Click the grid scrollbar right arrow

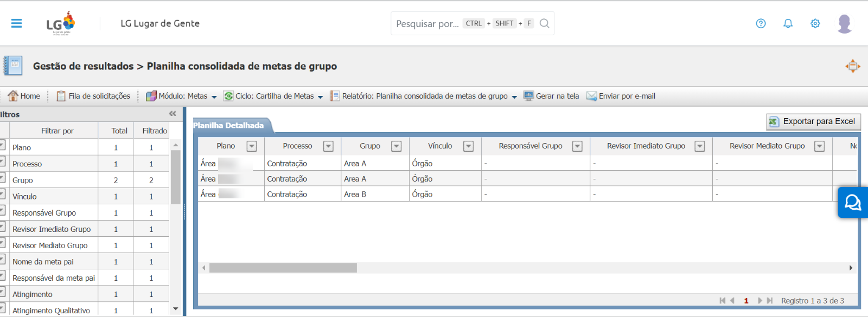click(851, 268)
